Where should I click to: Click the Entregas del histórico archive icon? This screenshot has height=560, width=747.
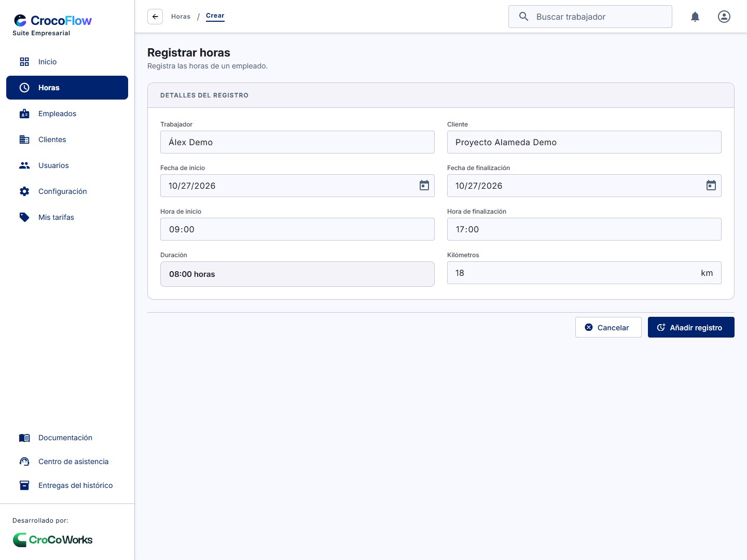[24, 485]
